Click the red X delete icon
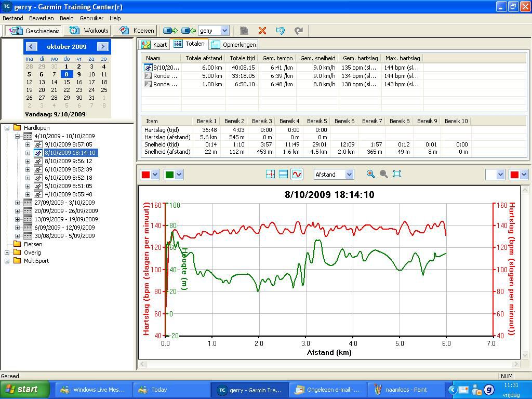The image size is (532, 399). pos(262,31)
